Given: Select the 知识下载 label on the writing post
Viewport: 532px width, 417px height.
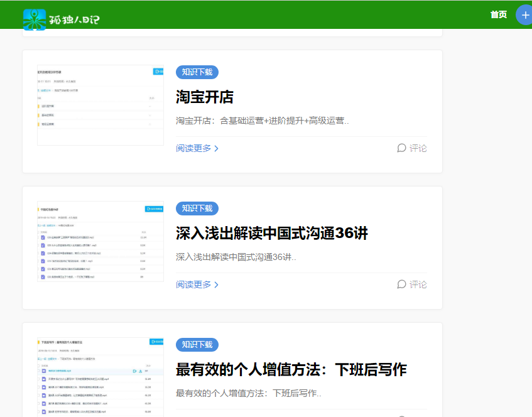Looking at the screenshot, I should (x=197, y=344).
